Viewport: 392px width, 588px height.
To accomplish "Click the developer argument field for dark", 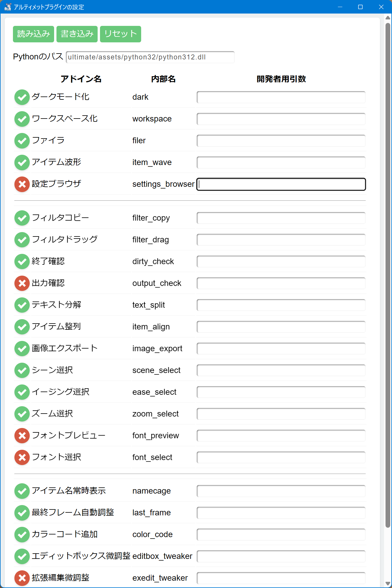I will click(281, 97).
